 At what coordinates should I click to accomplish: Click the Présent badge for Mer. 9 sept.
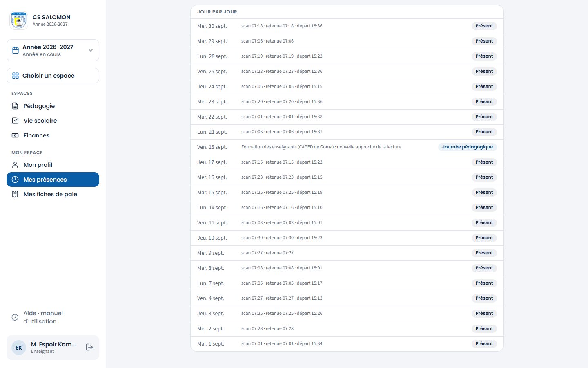coord(484,253)
